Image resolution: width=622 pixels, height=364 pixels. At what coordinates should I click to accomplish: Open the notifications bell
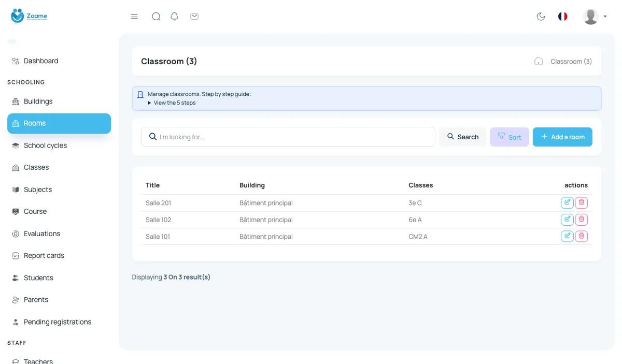point(175,17)
